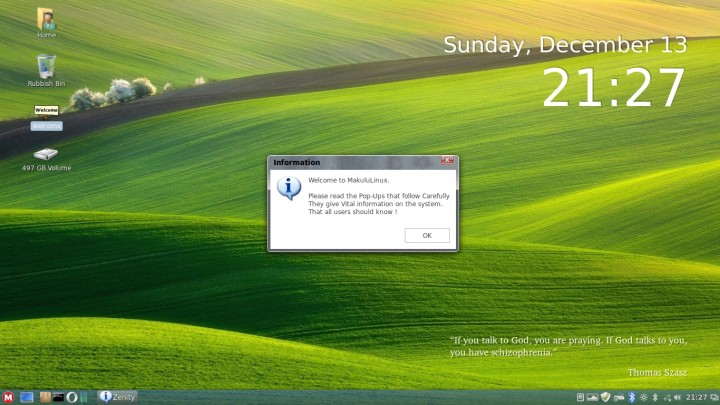This screenshot has width=720, height=405.
Task: Open the security shield tray icon
Action: (x=606, y=397)
